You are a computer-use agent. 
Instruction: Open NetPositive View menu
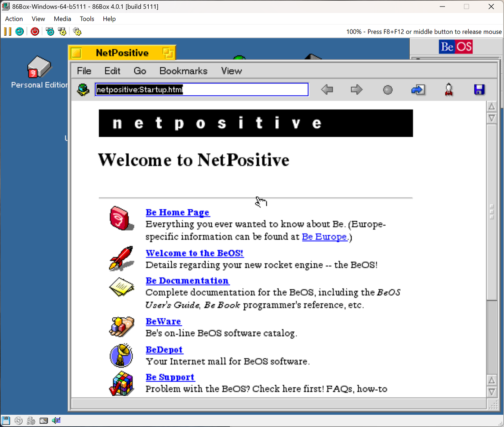pos(231,71)
